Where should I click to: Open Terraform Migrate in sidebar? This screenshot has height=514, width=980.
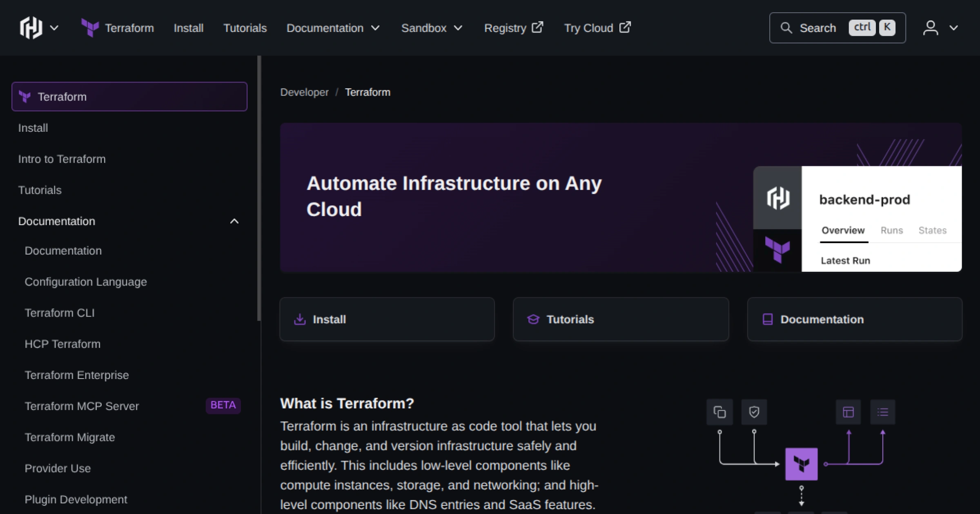coord(70,437)
